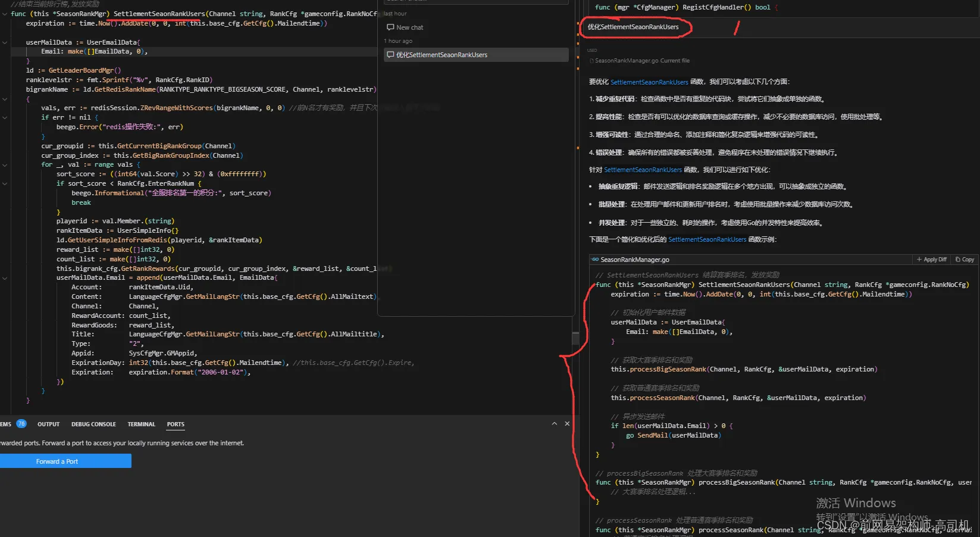Click the Go file icon beside SeasonRankManager.go
Viewport: 980px width, 537px height.
tap(595, 260)
